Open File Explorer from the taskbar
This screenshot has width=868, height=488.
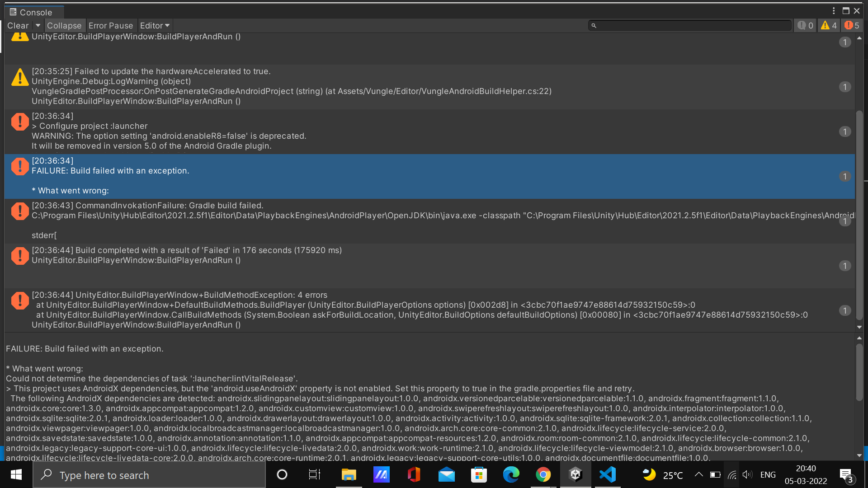349,474
